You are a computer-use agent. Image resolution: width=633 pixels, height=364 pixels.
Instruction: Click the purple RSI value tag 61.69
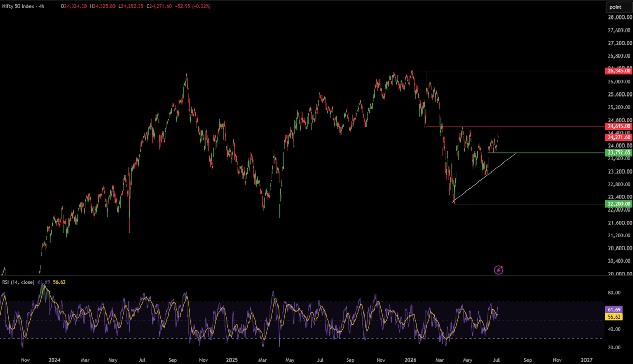pos(613,310)
